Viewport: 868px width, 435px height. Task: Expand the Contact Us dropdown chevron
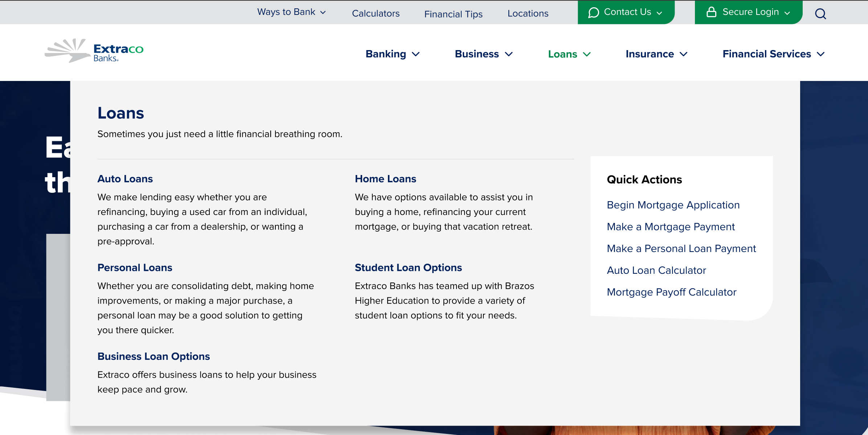tap(660, 13)
